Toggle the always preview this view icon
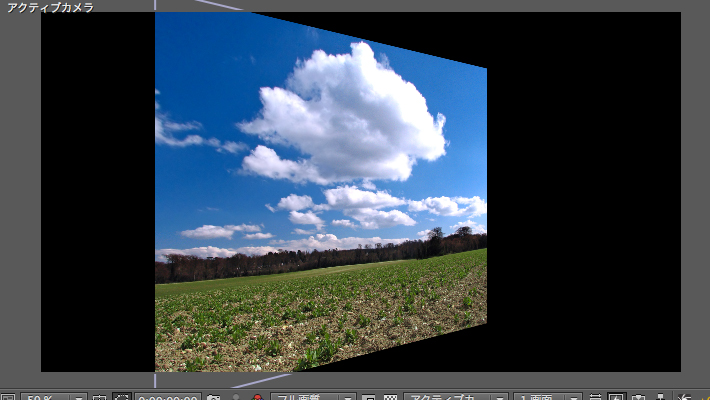The height and width of the screenshot is (400, 710). coord(8,397)
